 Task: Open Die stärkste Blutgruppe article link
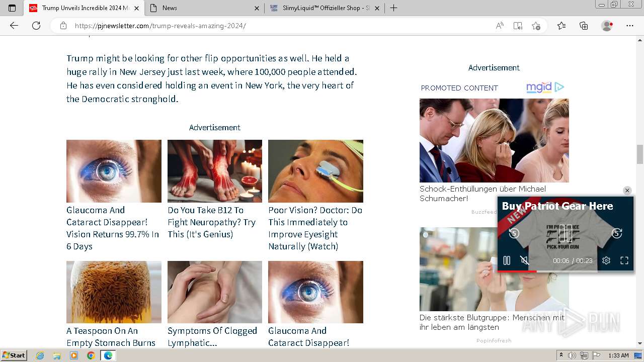(x=492, y=322)
